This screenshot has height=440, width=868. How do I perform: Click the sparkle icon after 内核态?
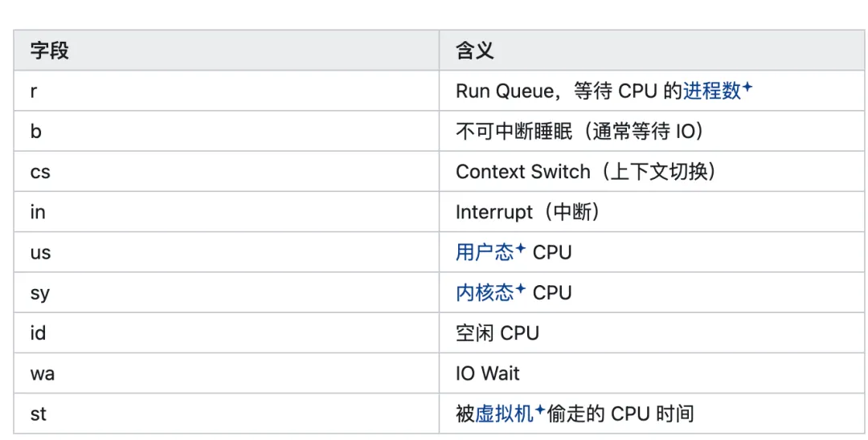520,289
